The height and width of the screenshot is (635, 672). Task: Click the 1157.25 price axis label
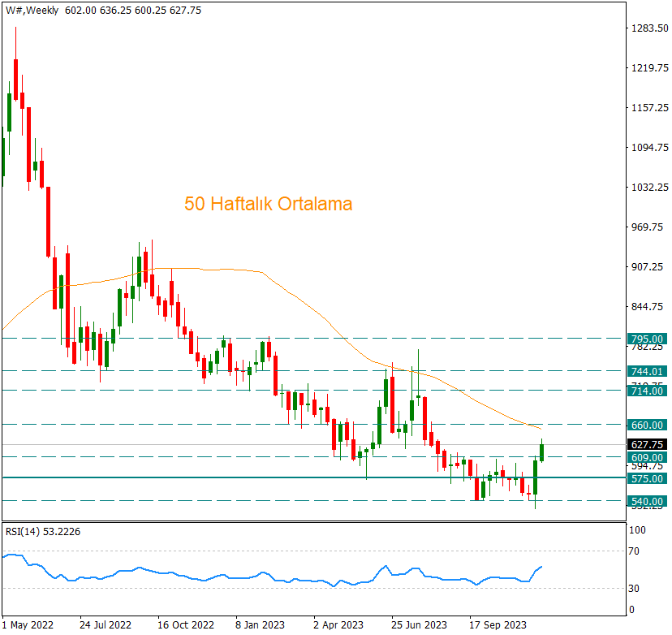tap(650, 108)
